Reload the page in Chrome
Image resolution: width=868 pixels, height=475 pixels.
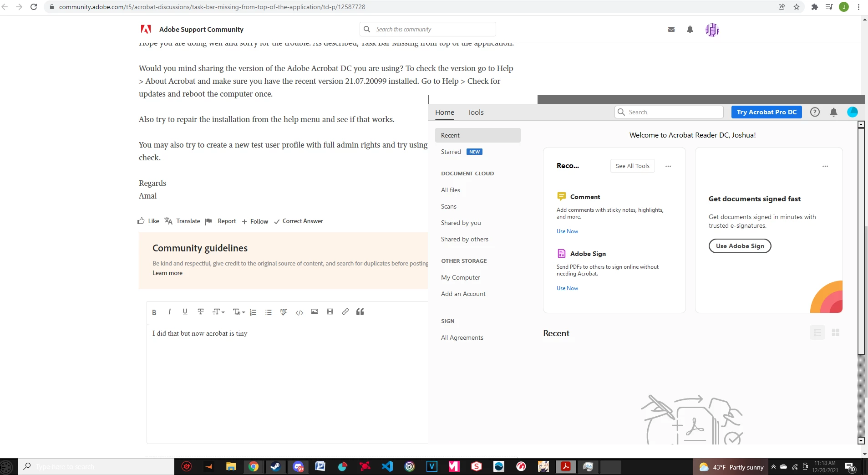34,7
